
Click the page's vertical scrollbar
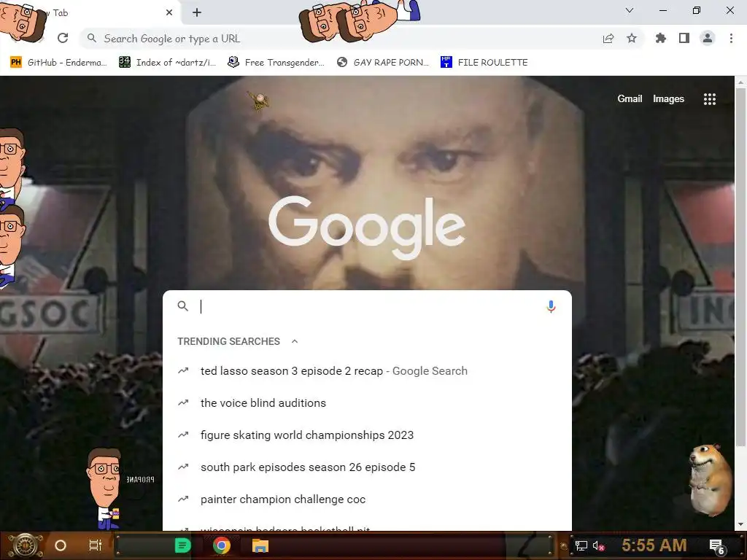pyautogui.click(x=740, y=267)
